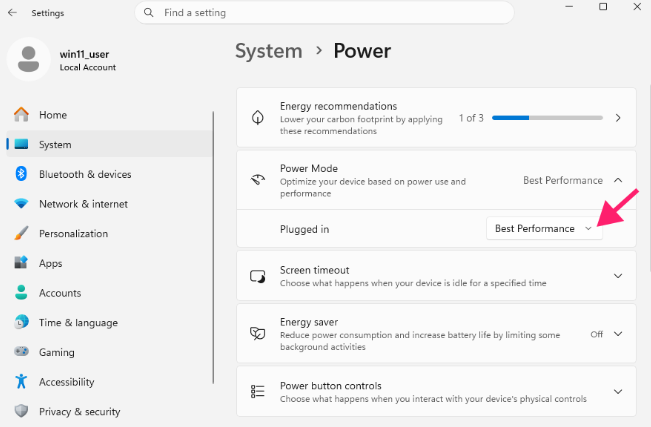Screen dimensions: 651x427
Task: Click the "1 of 3" recommendations count
Action: coord(471,118)
